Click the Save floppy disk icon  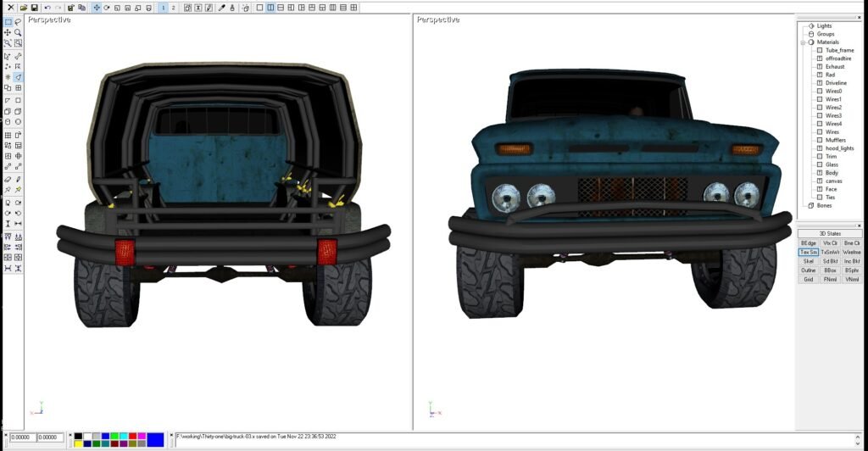34,8
